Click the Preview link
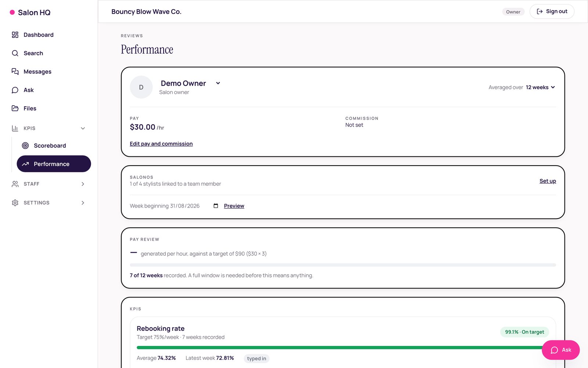 click(234, 206)
